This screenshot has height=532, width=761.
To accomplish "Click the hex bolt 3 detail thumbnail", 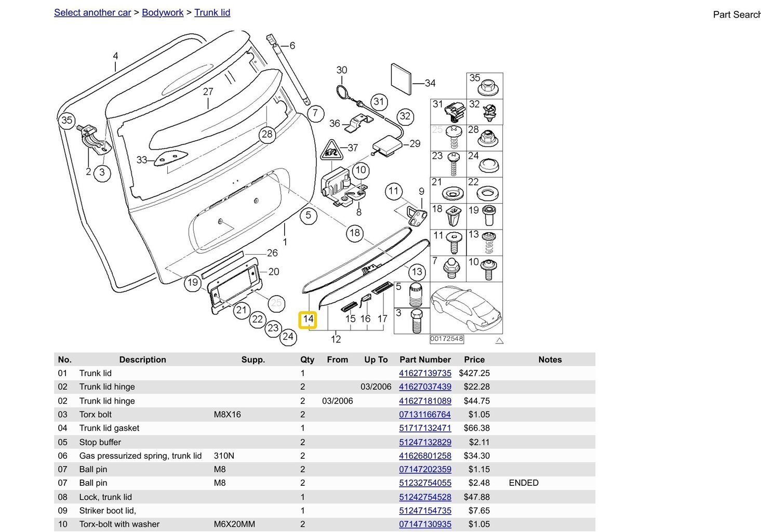I will (412, 321).
